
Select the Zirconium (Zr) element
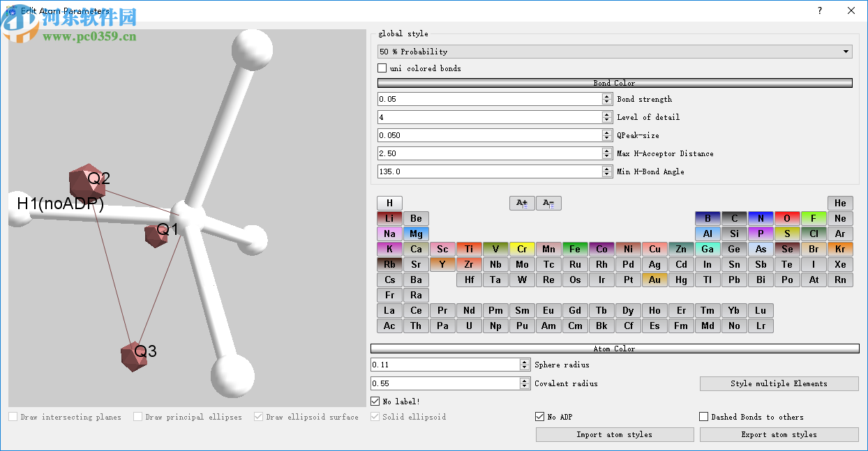(469, 264)
